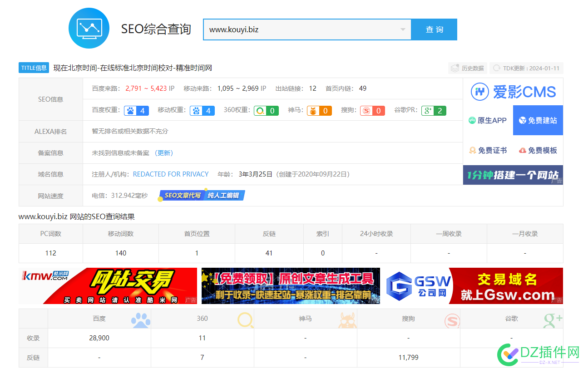Screen dimensions: 588x373
Task: Click the 神马 column header icon
Action: [x=347, y=320]
